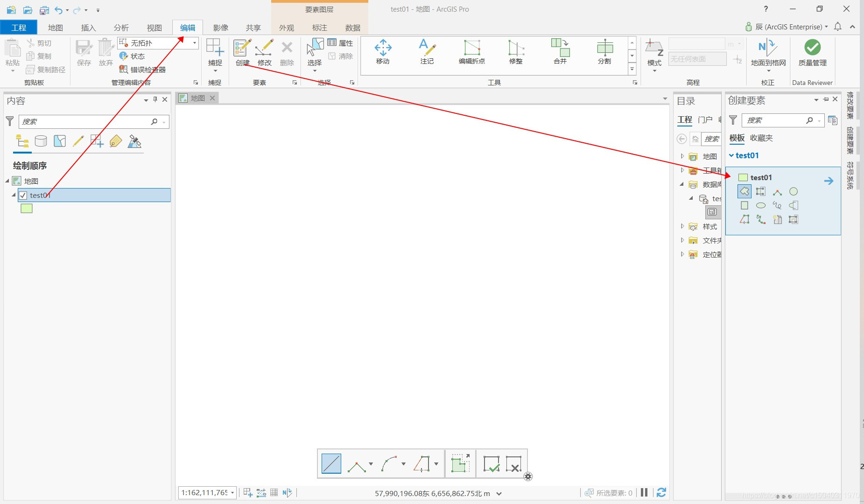Open 错误检查器 (Error Inspector)
This screenshot has height=504, width=864.
point(142,70)
